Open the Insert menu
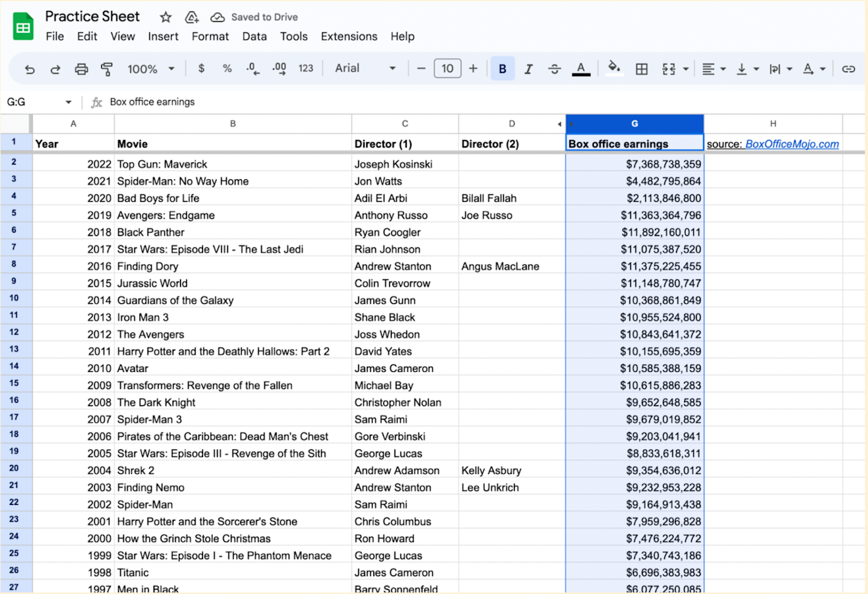 click(x=163, y=36)
